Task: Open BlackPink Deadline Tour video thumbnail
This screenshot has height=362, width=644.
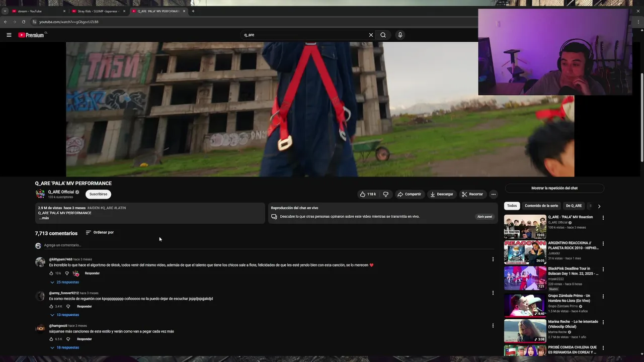Action: (x=525, y=278)
